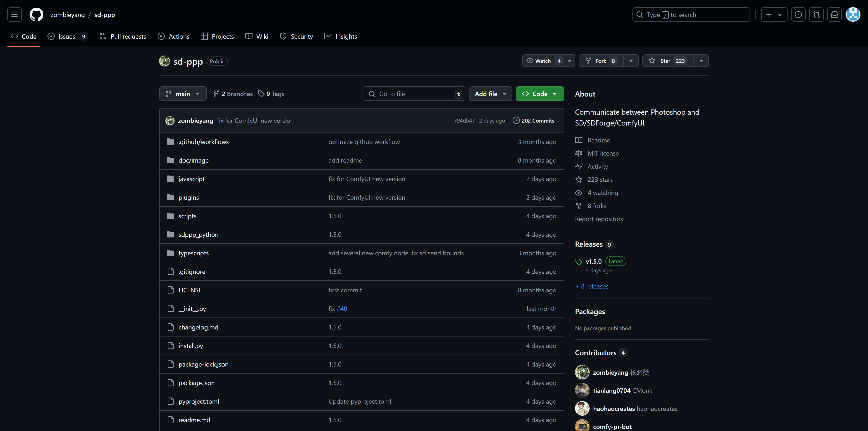Open the Security tab
Screen dimensions: 868x431
[297, 36]
